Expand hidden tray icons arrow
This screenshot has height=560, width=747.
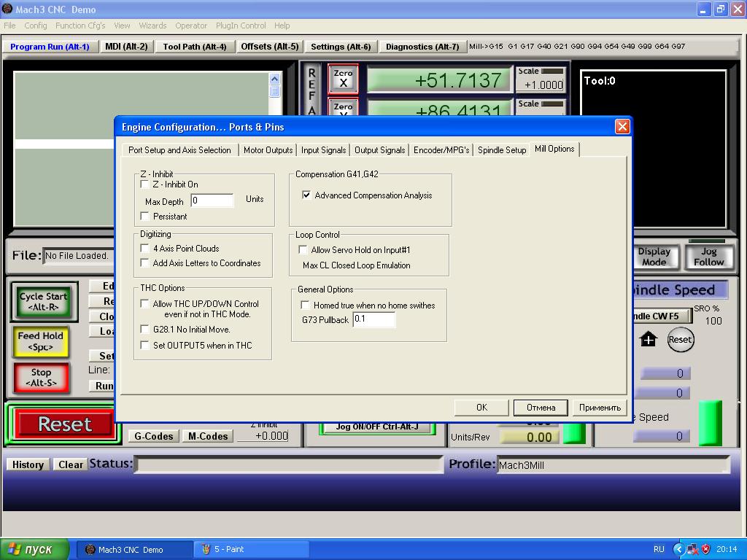[x=679, y=549]
